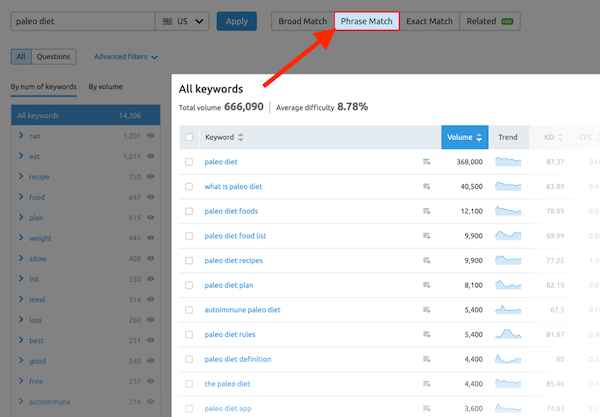Toggle eye icon for the weight group
The image size is (600, 417).
151,238
